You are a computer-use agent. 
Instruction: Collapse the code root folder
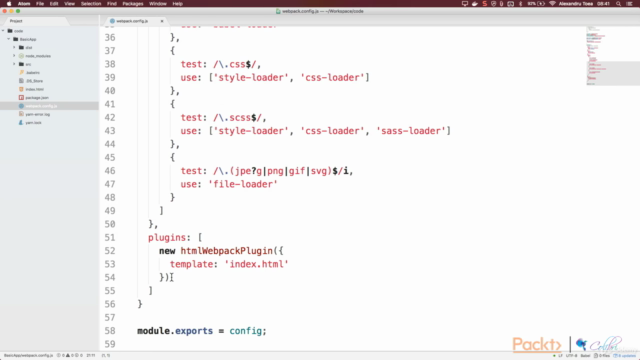(3, 31)
